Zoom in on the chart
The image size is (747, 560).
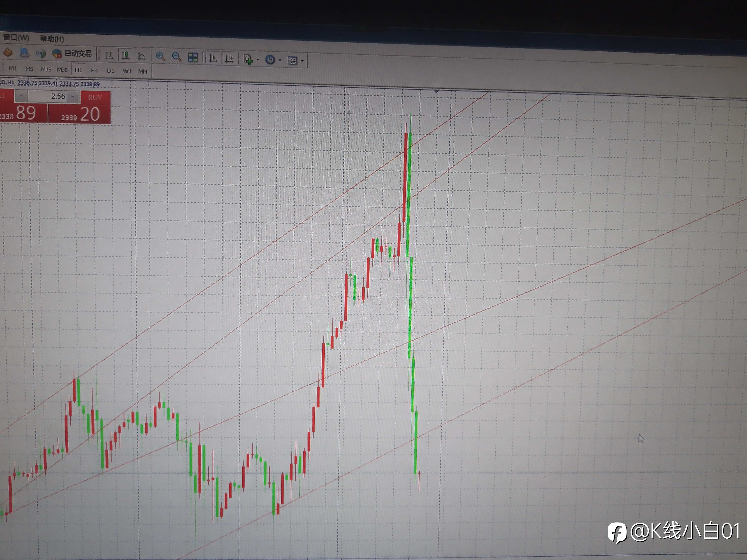(160, 56)
